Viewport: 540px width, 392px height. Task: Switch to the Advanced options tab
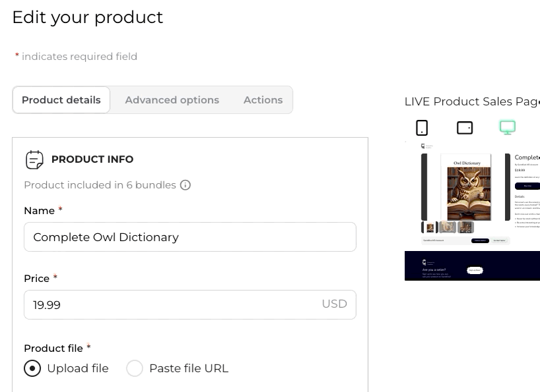172,100
